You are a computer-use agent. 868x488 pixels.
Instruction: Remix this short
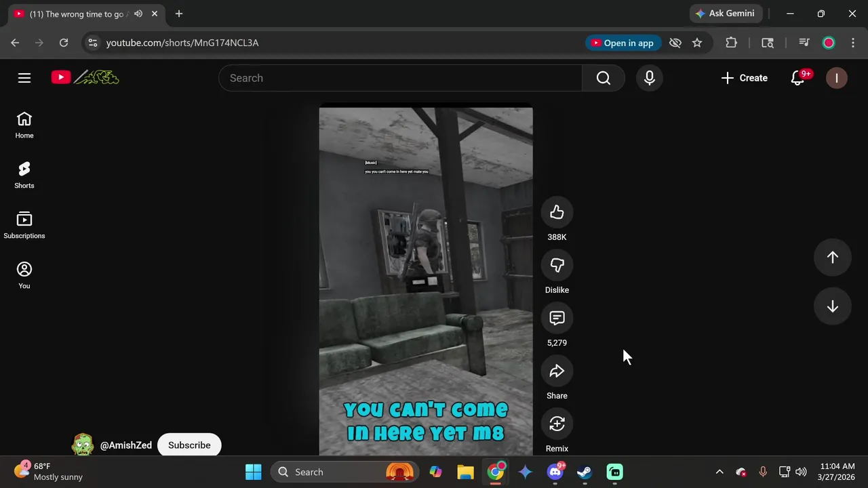(557, 424)
